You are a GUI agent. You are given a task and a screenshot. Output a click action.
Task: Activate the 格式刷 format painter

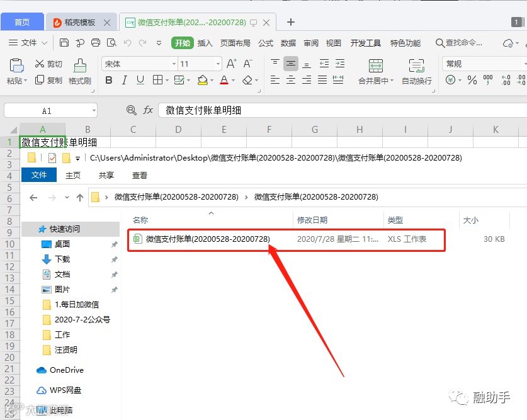point(80,72)
